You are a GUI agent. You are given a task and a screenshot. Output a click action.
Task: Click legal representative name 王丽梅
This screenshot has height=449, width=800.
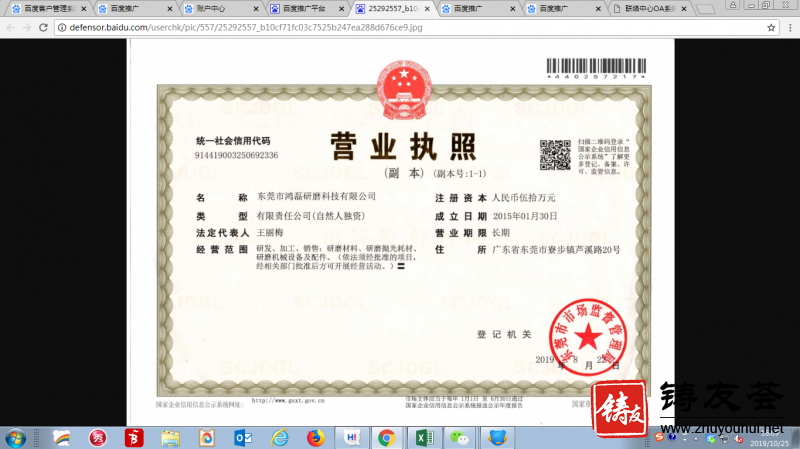(x=270, y=233)
